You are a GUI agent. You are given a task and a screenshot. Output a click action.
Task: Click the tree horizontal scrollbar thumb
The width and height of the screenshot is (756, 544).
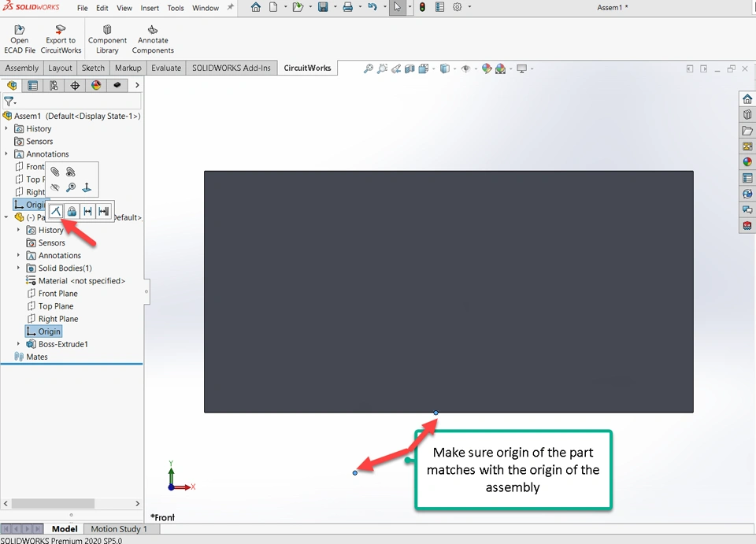tap(53, 504)
